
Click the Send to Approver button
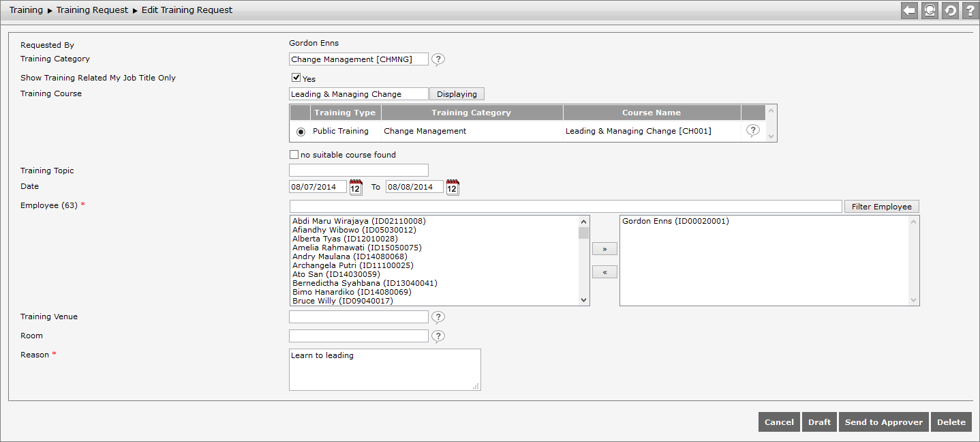pos(883,422)
